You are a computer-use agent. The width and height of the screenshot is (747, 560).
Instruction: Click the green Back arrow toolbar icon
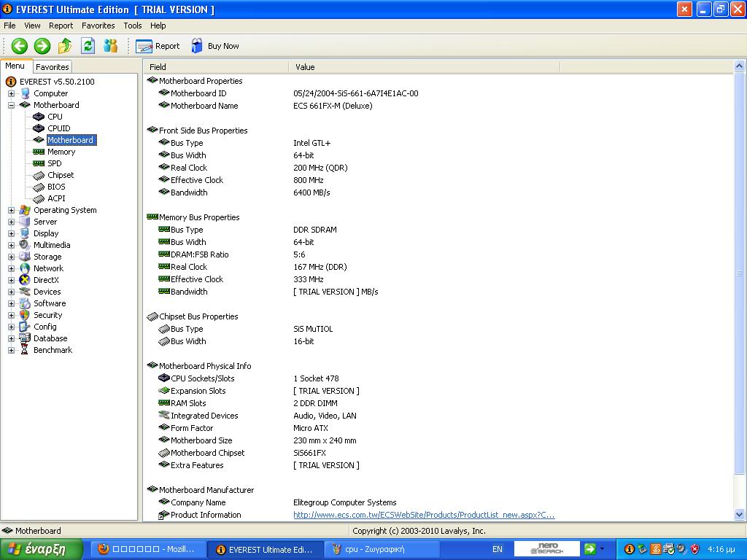tap(20, 46)
